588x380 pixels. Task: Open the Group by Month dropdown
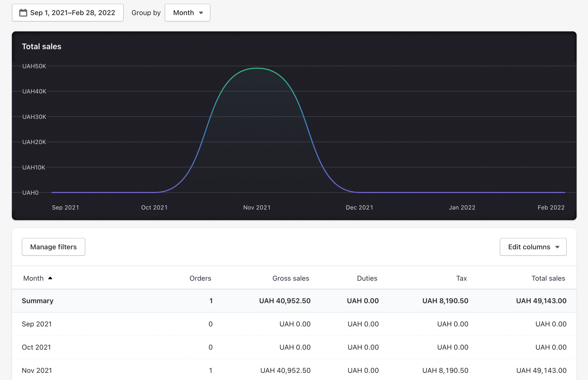coord(187,13)
